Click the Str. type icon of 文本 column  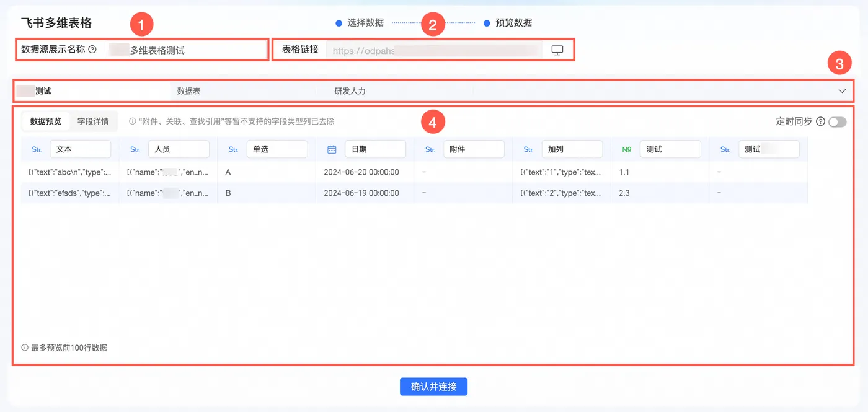[x=37, y=149]
